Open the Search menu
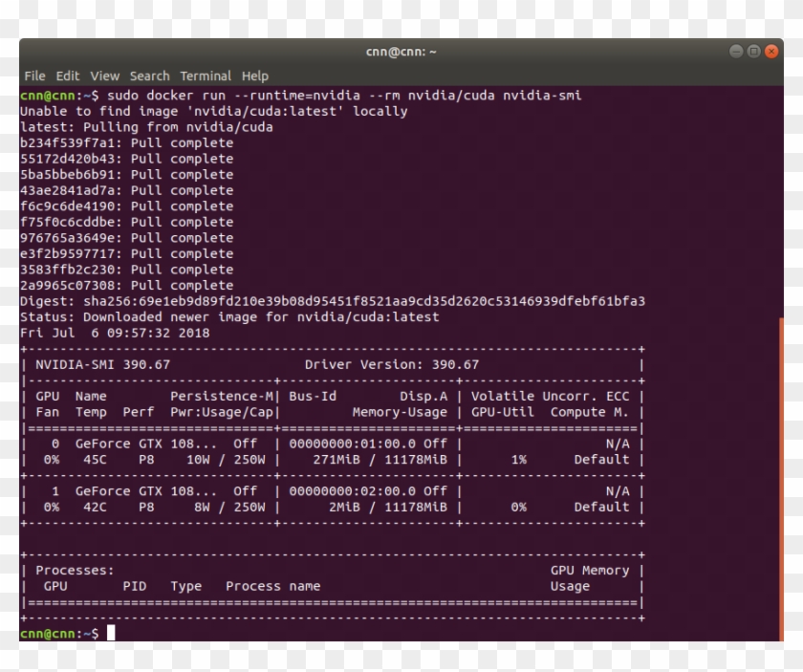Screen dimensions: 803x672 pos(149,76)
